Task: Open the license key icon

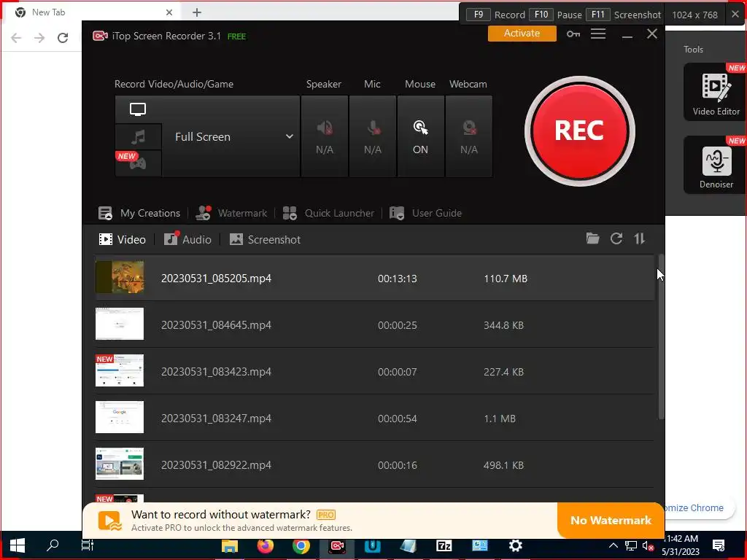Action: (573, 34)
